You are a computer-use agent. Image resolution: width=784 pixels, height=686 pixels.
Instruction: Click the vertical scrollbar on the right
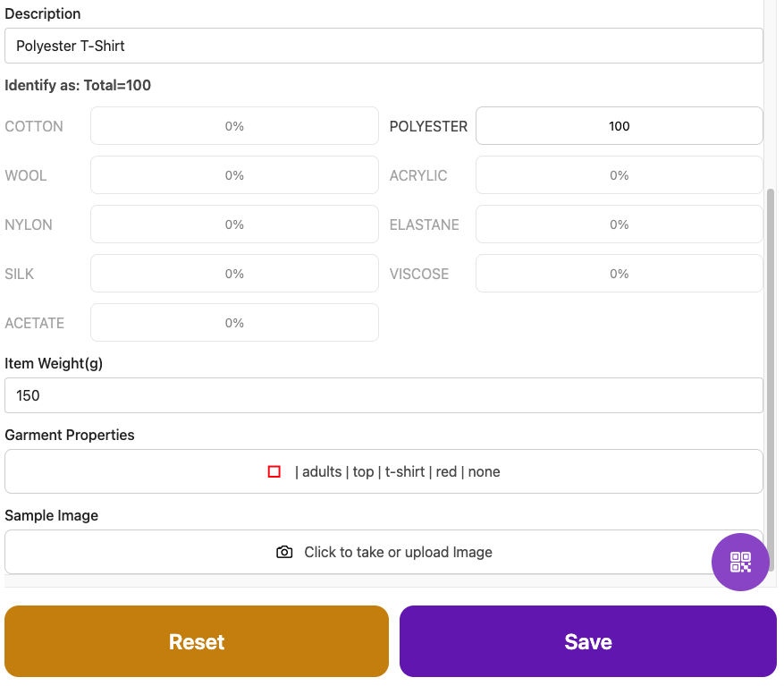point(771,376)
